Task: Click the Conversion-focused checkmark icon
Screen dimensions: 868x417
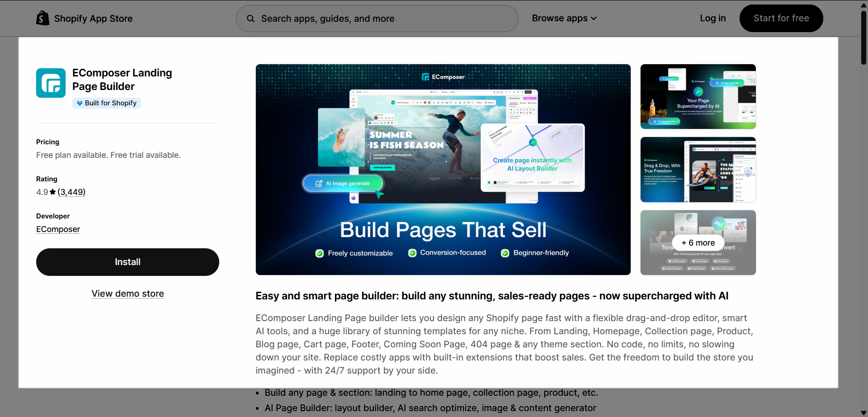Action: tap(412, 253)
